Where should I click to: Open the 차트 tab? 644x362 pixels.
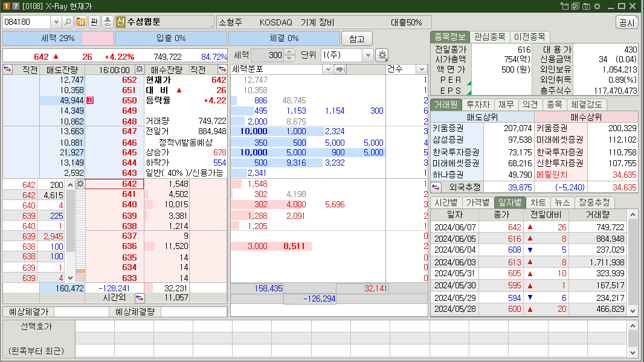538,202
